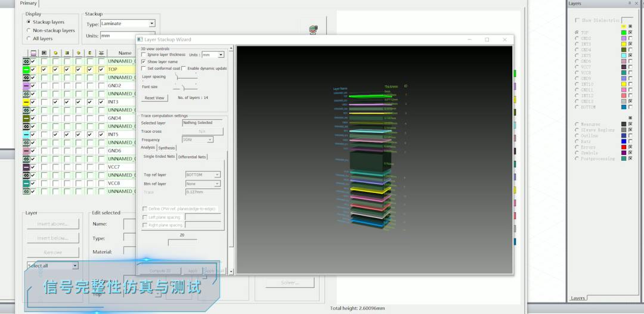Open the wizard Units mm dropdown
The width and height of the screenshot is (644, 314).
(221, 55)
